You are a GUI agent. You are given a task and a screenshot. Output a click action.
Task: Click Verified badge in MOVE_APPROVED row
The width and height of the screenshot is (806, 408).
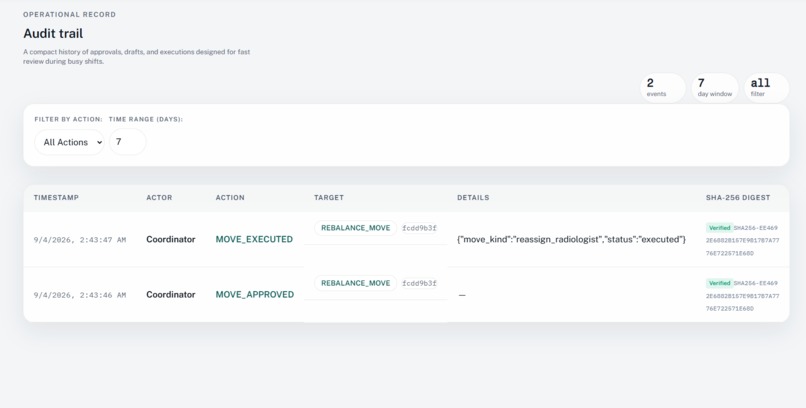click(719, 283)
